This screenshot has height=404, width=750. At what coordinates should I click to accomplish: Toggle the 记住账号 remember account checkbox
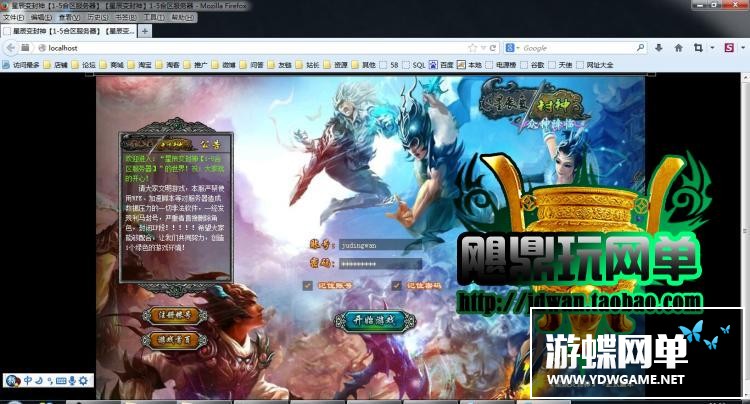(308, 285)
